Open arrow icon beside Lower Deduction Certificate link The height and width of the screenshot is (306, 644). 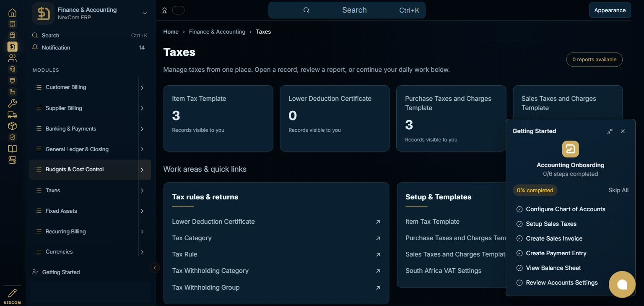[x=378, y=222]
